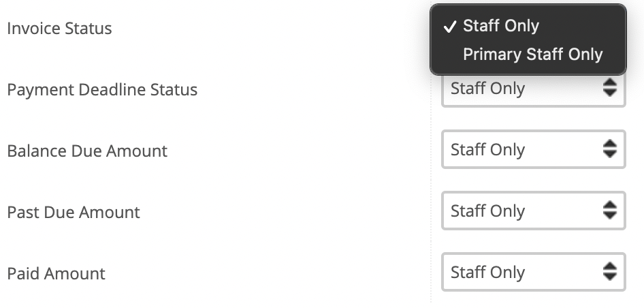Click up arrow of Past Due Amount selector

point(610,205)
